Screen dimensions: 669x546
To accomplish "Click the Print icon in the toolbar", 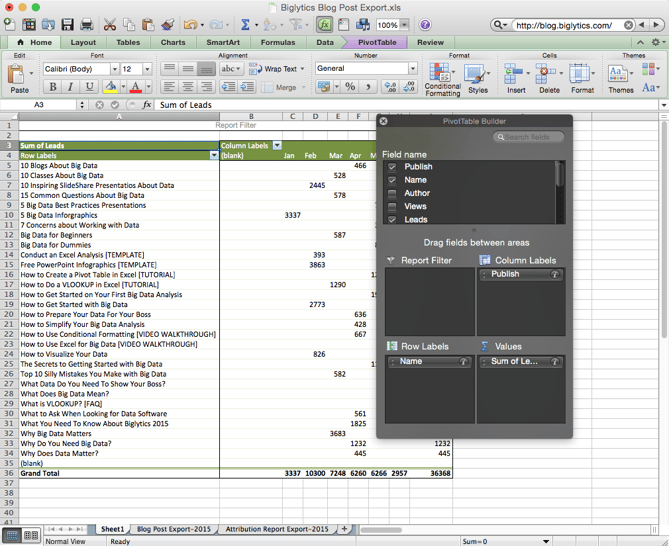I will [x=87, y=24].
